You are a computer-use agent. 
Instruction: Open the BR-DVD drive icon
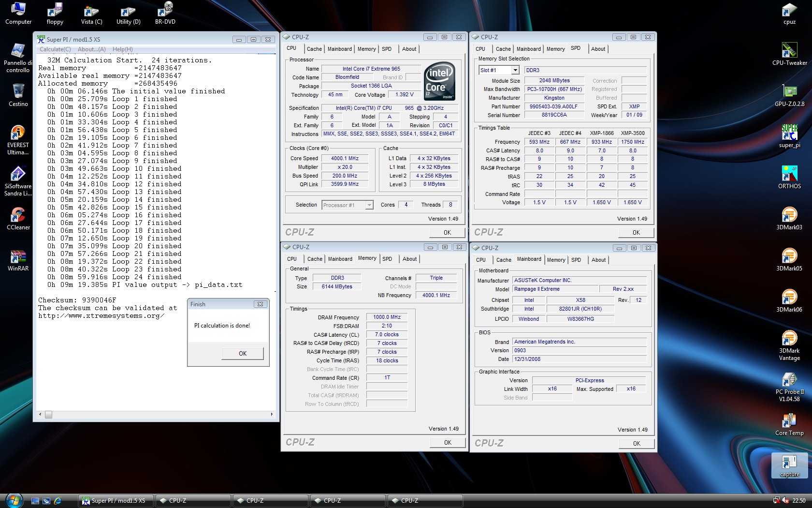(x=165, y=13)
